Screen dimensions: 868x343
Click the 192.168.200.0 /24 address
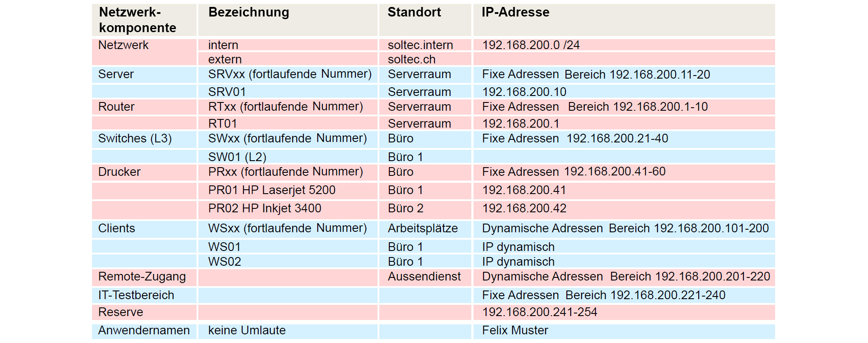tap(531, 45)
